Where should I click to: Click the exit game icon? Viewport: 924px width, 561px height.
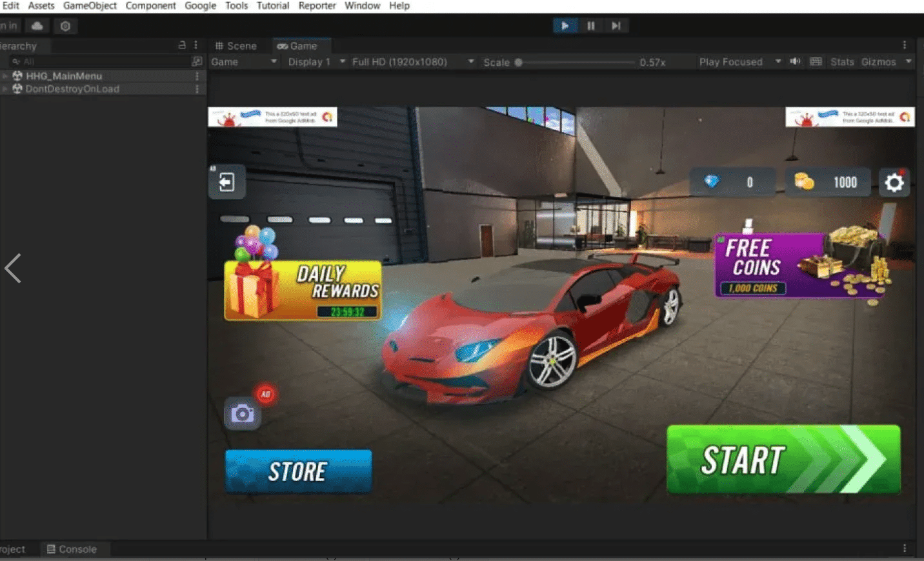(226, 182)
